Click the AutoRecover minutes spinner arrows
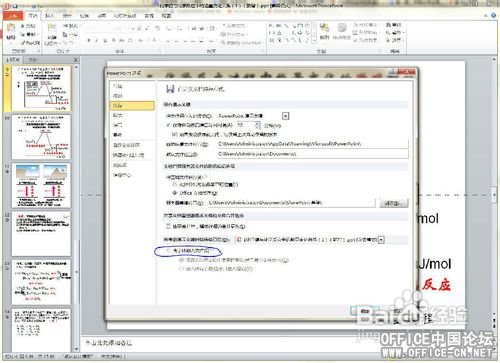Viewport: 500px width, 363px height. pyautogui.click(x=257, y=125)
